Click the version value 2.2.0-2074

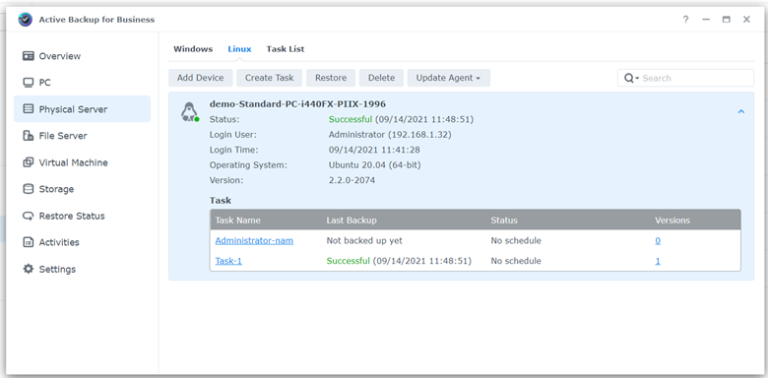[352, 180]
